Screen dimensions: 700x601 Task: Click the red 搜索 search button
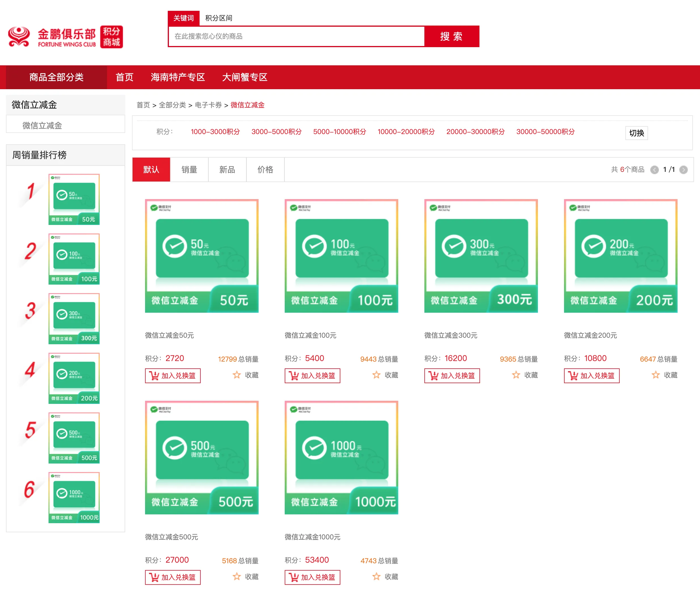click(x=452, y=37)
